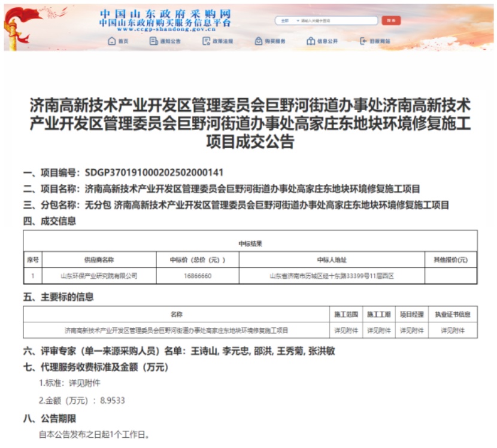The width and height of the screenshot is (497, 448).
Task: Click the 1.标准：详见附件 line
Action: [69, 383]
